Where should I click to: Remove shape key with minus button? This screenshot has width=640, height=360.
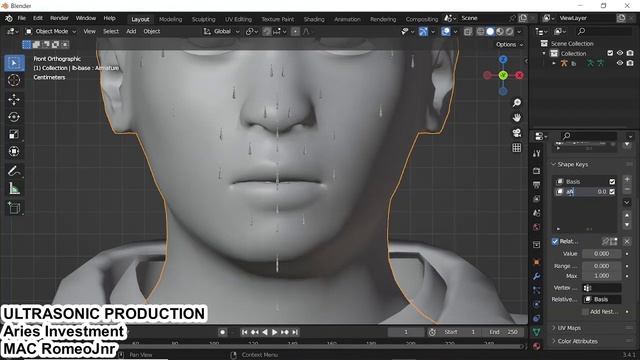point(627,189)
